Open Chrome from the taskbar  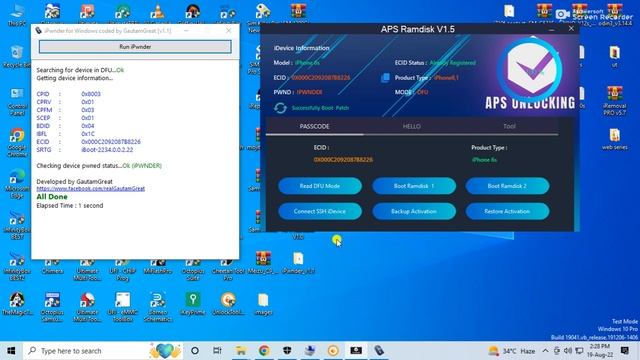(264, 351)
